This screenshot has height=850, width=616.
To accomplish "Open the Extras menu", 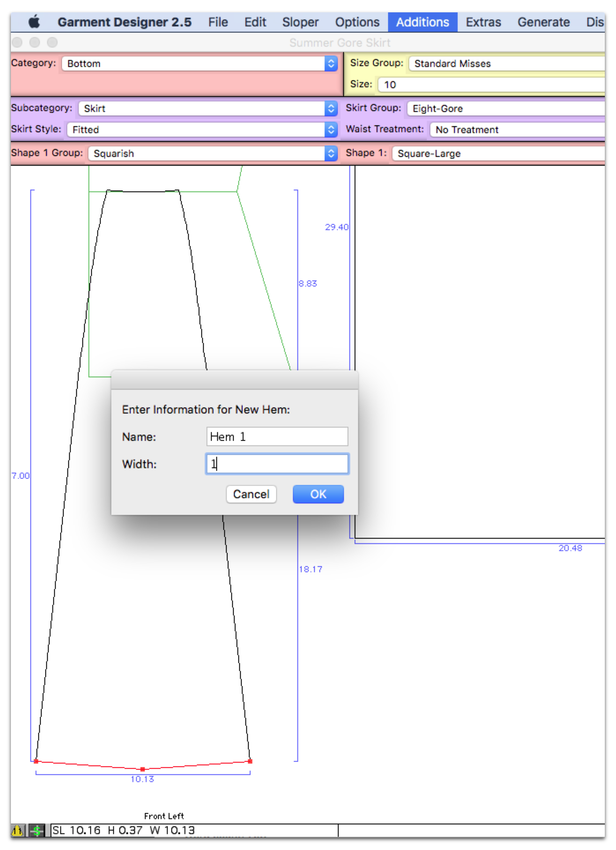I will 483,22.
